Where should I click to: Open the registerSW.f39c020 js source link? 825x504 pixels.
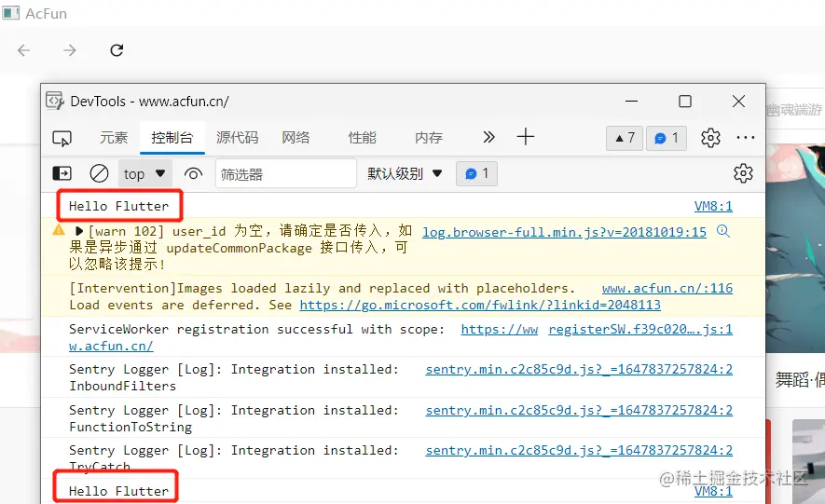[x=640, y=329]
